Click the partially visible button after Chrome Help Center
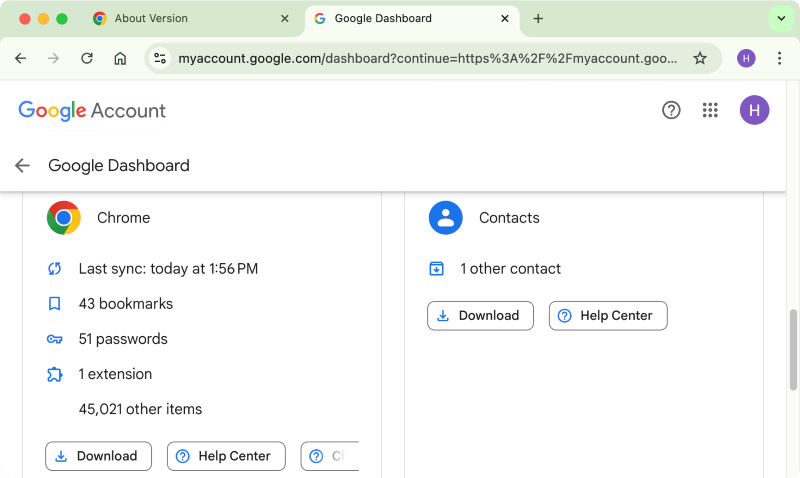The image size is (800, 478). click(330, 456)
